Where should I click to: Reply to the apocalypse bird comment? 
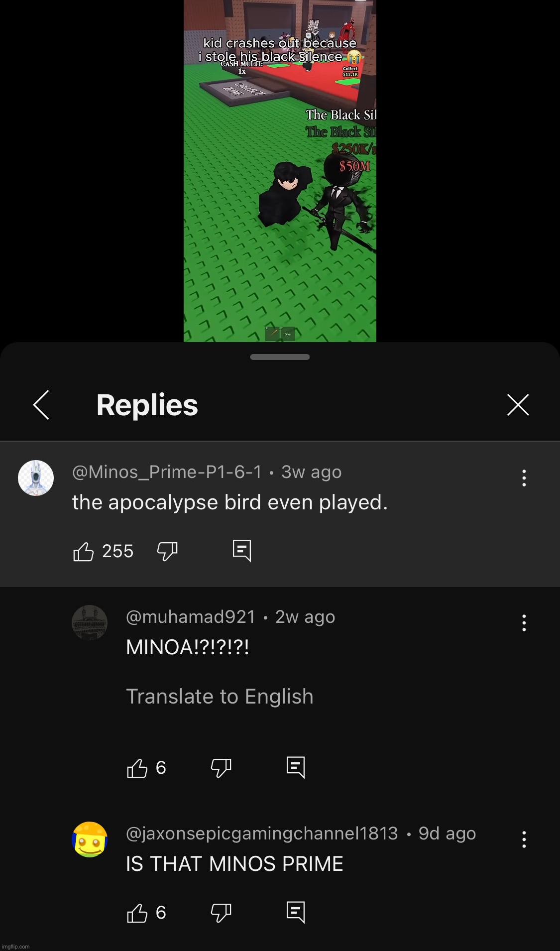coord(242,551)
